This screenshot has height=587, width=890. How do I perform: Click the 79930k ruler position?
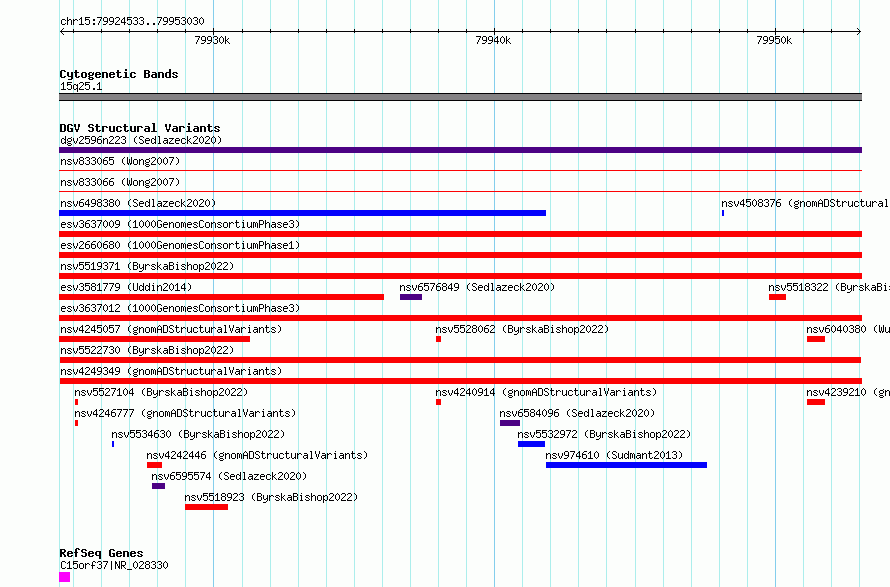click(212, 40)
